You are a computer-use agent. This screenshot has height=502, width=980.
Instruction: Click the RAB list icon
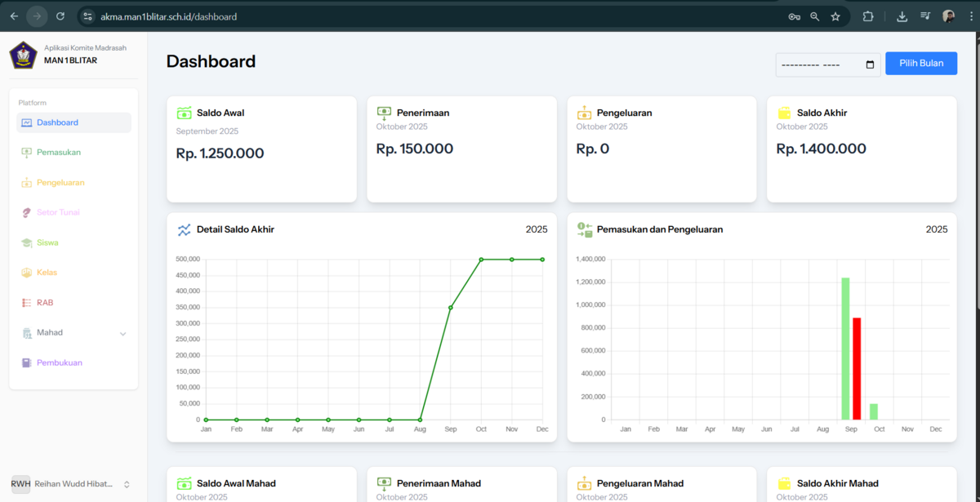coord(26,303)
